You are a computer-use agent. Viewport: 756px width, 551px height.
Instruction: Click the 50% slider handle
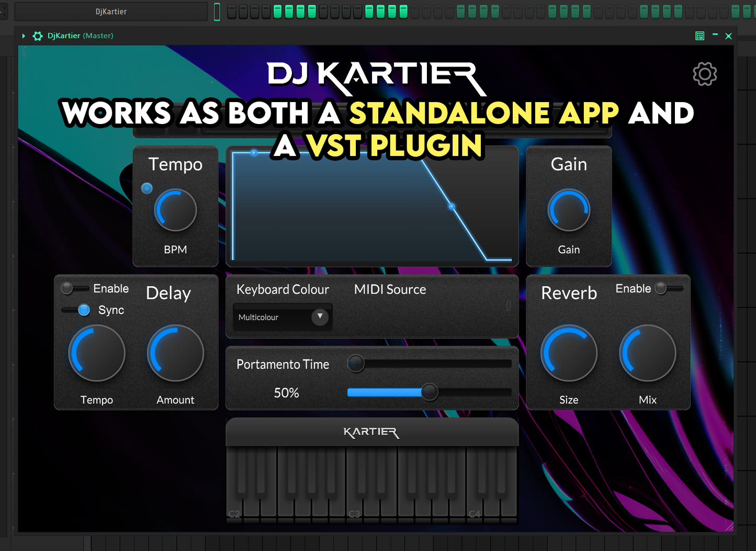click(430, 392)
